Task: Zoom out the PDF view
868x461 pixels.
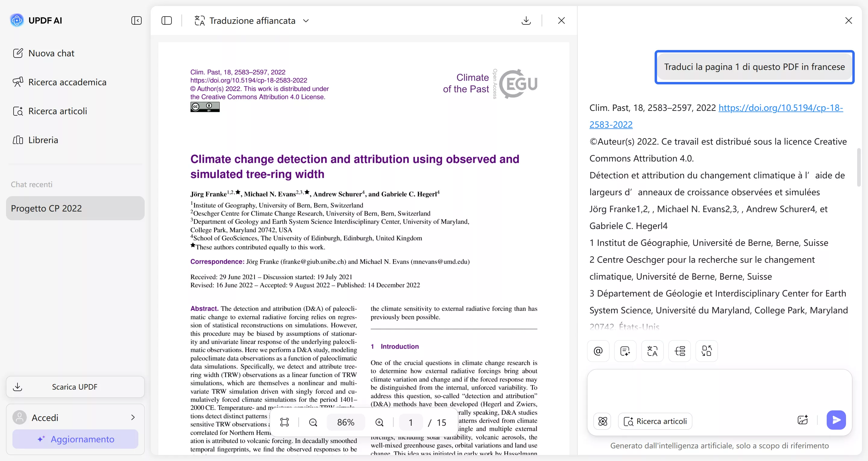Action: tap(313, 422)
